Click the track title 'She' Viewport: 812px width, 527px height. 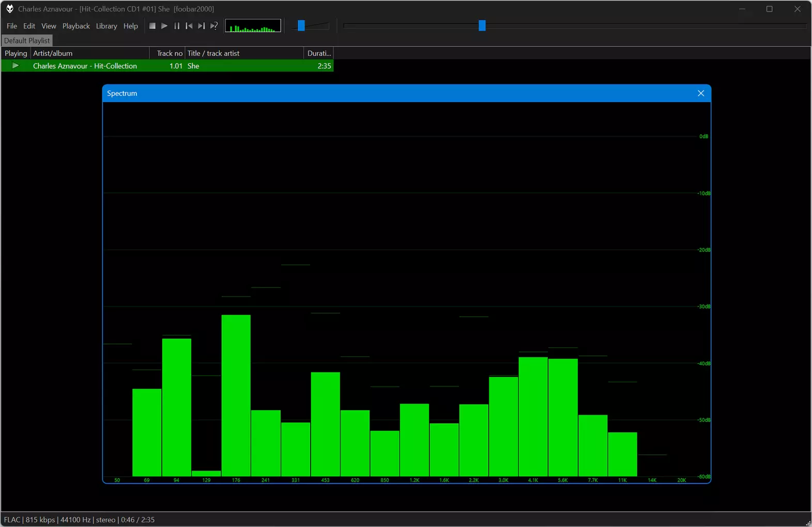tap(193, 66)
